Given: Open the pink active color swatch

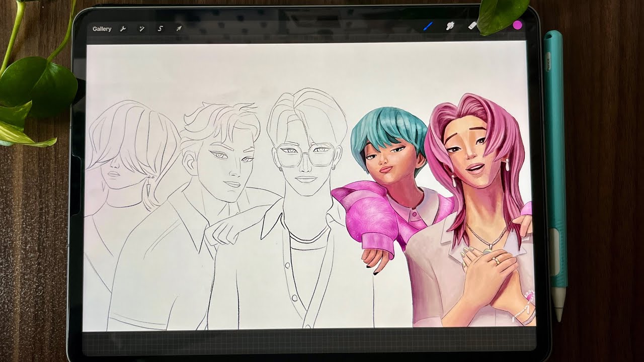Looking at the screenshot, I should coord(517,25).
